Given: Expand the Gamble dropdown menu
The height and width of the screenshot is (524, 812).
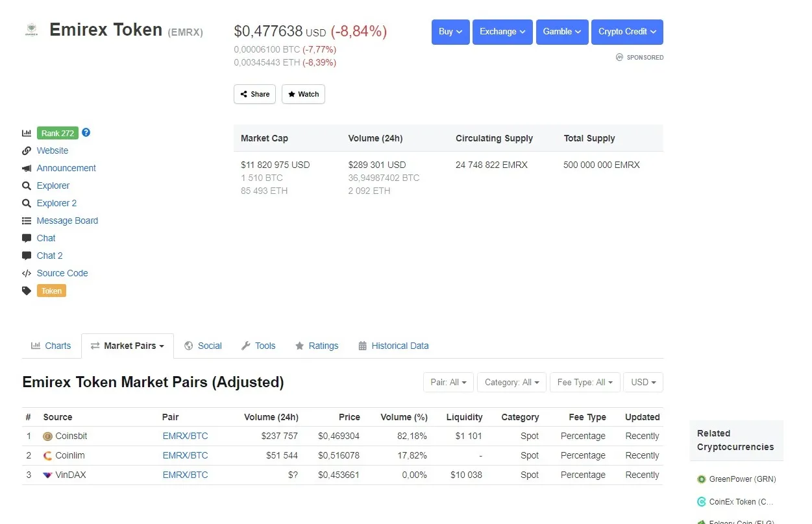Looking at the screenshot, I should coord(562,32).
